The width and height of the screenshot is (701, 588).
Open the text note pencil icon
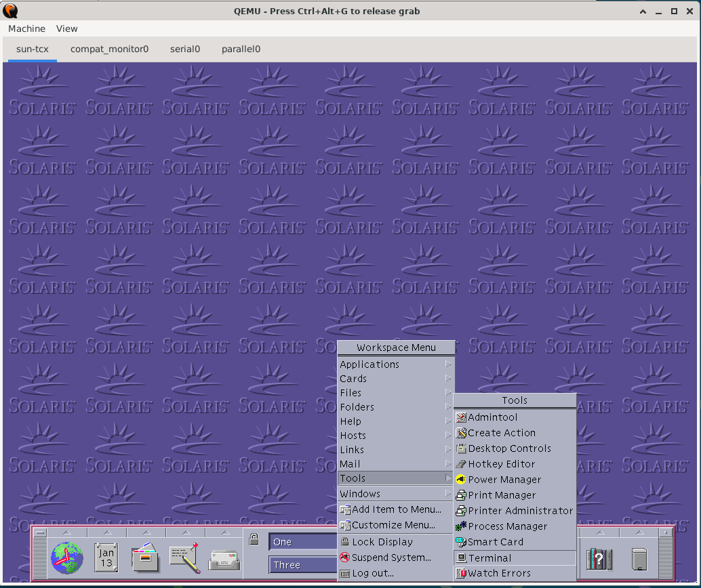[184, 558]
